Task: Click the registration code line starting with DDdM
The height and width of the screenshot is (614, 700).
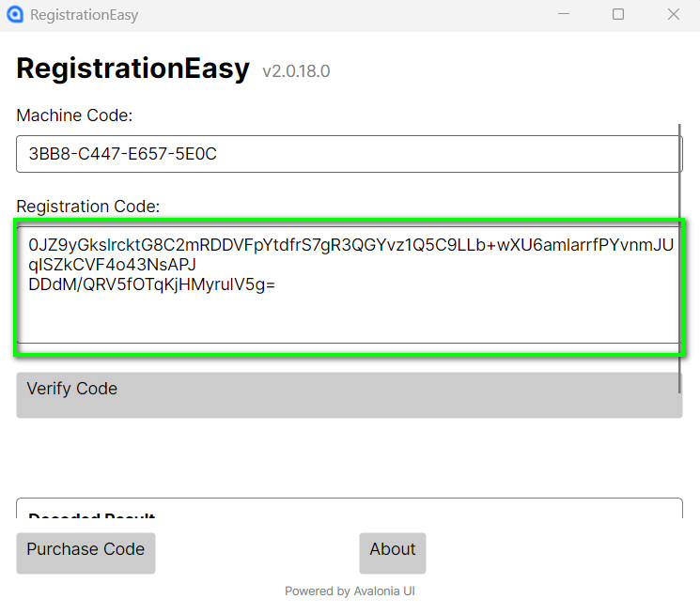Action: 152,284
